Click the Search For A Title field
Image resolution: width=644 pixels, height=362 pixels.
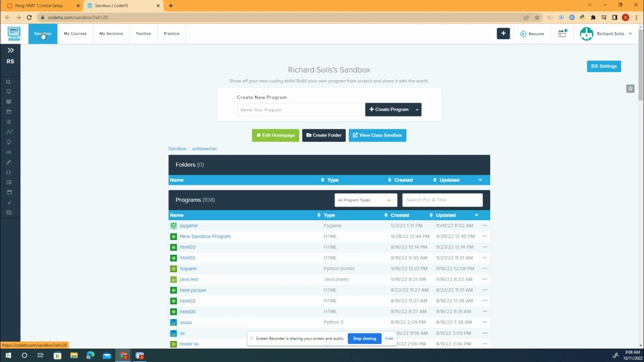[442, 200]
